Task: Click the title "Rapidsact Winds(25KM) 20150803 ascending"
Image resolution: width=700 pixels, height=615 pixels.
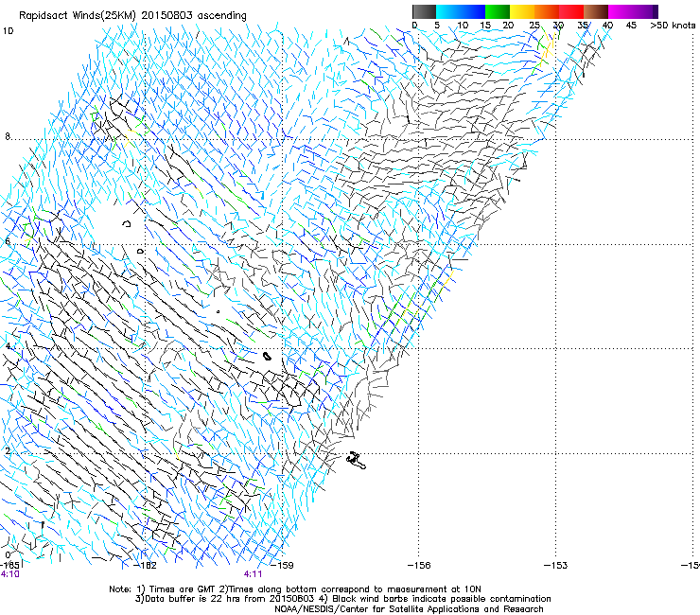Action: click(x=132, y=15)
